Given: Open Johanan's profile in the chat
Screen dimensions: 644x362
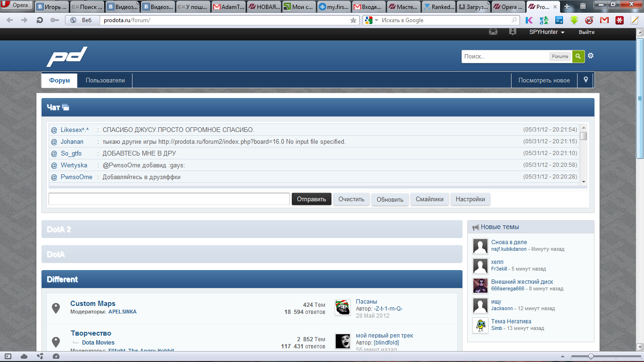Looking at the screenshot, I should (72, 141).
